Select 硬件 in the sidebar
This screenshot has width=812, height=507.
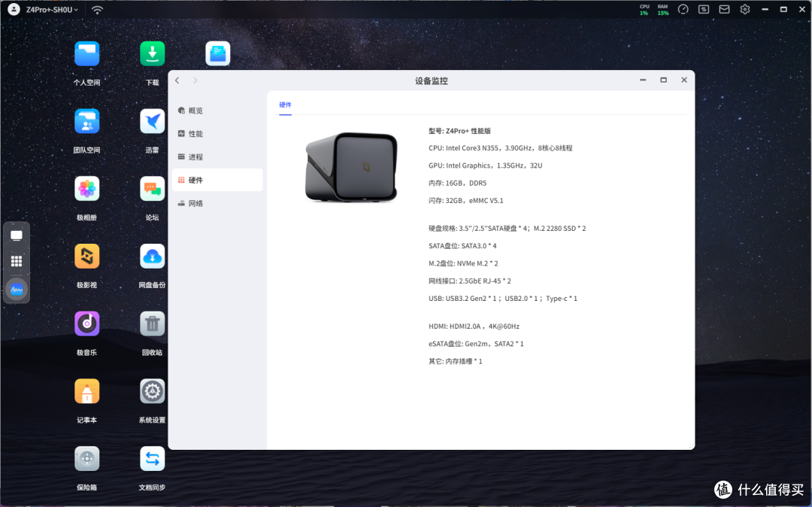[217, 180]
